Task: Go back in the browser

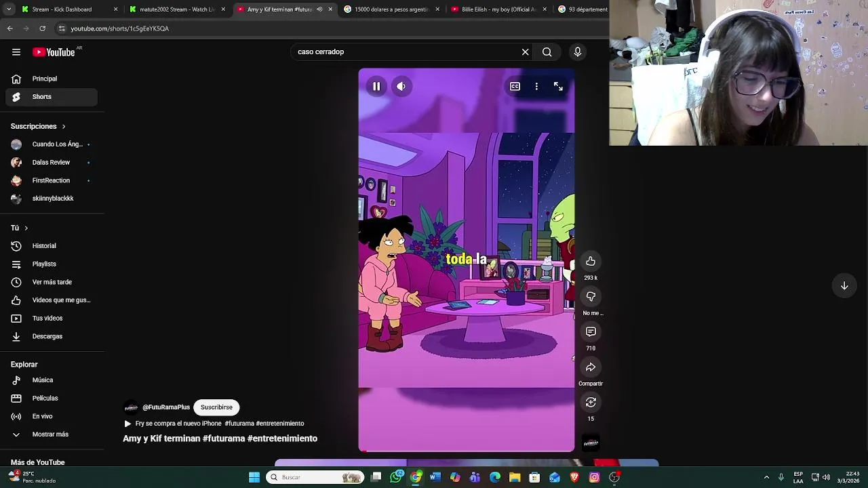Action: [x=10, y=28]
